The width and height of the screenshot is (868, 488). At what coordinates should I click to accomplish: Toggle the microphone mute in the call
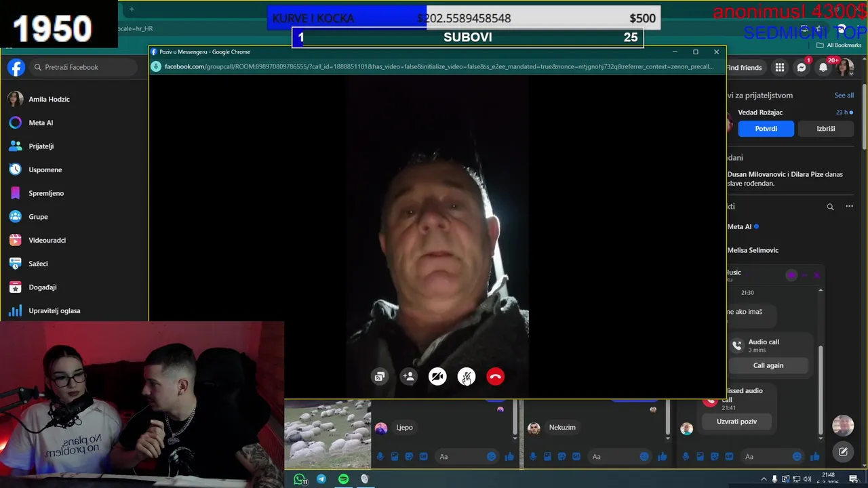[467, 377]
